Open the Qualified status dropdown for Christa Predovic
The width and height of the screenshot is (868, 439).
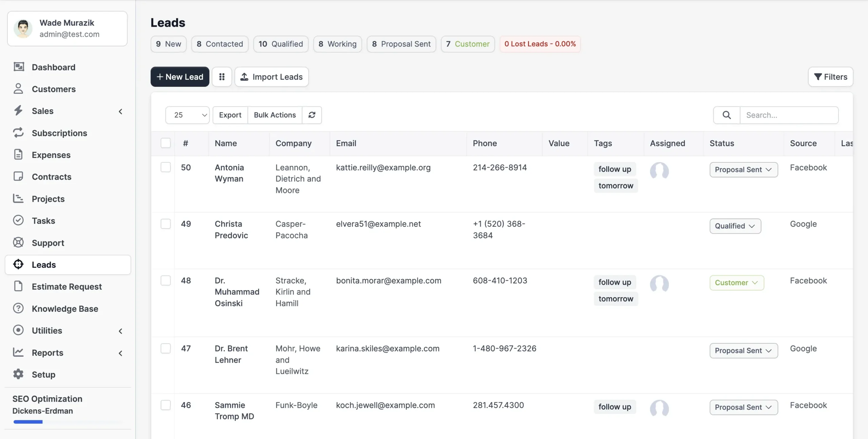[x=735, y=226]
